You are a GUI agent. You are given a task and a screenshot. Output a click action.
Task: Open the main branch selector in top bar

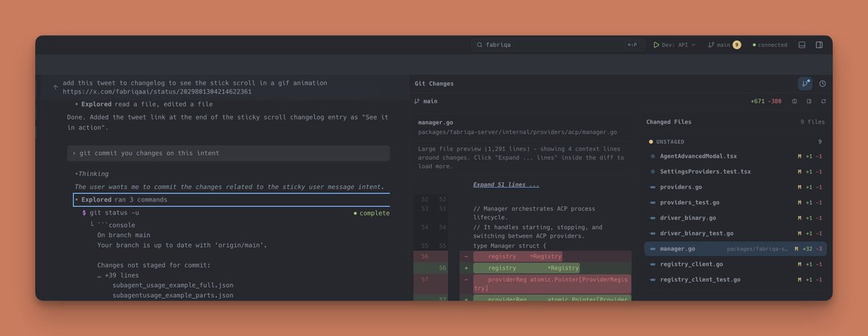(724, 45)
